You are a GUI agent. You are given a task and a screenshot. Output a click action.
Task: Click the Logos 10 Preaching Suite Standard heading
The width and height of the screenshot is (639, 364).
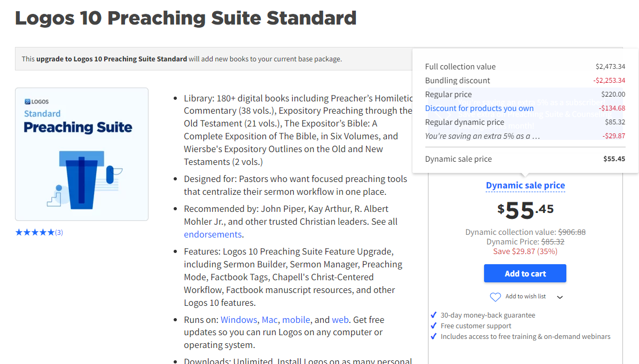click(185, 18)
